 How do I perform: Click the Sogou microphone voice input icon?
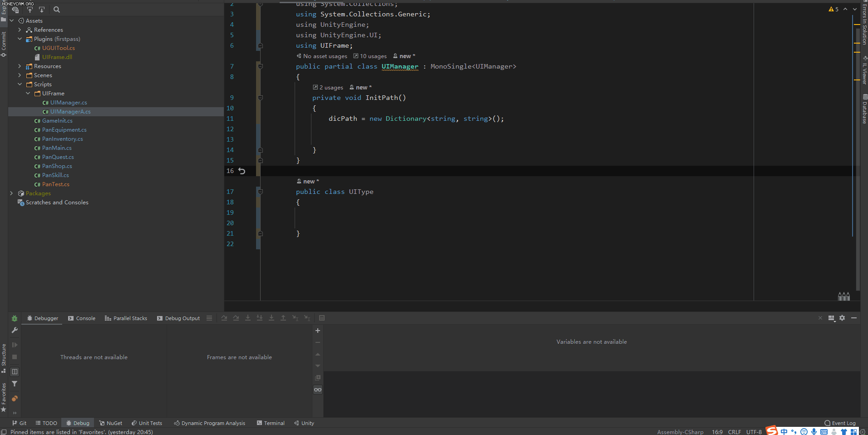[x=814, y=432]
